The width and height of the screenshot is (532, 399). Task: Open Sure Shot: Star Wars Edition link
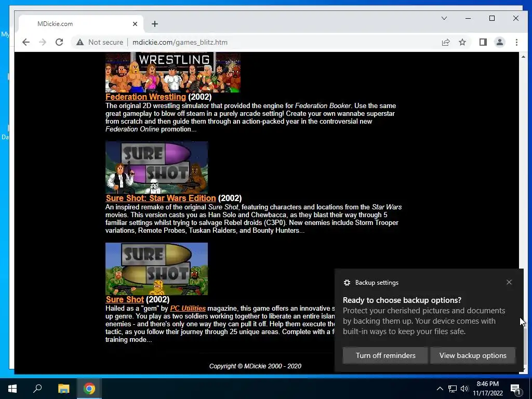click(161, 198)
